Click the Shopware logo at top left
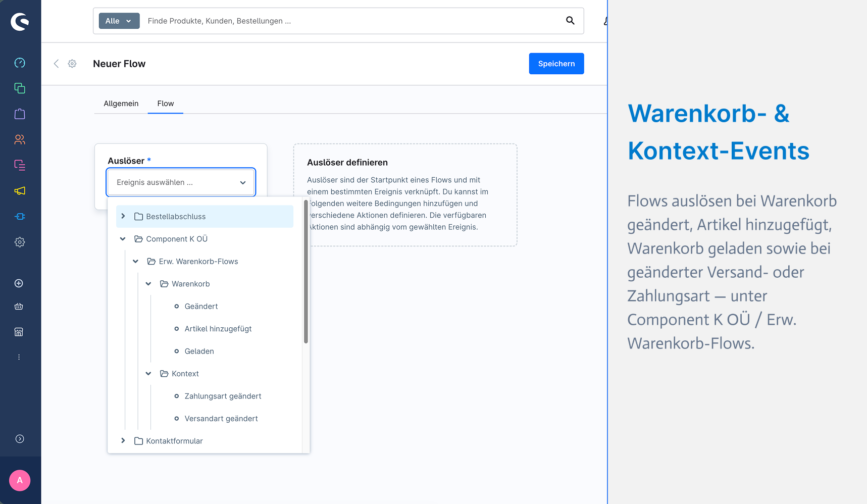This screenshot has width=867, height=504. click(20, 21)
